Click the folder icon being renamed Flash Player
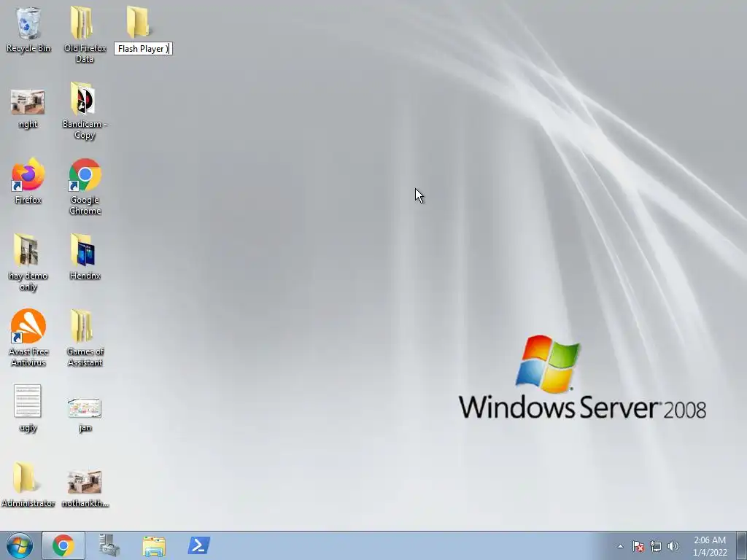 coord(138,23)
